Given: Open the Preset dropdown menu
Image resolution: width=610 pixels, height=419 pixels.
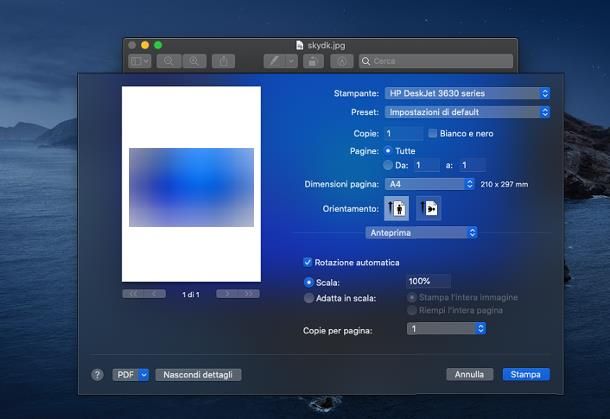Looking at the screenshot, I should tap(467, 112).
